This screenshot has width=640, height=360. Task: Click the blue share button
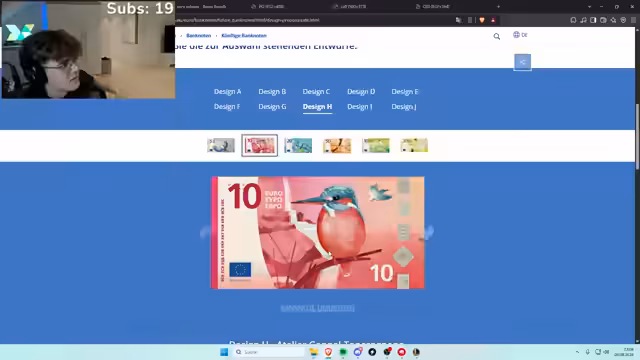pos(522,62)
